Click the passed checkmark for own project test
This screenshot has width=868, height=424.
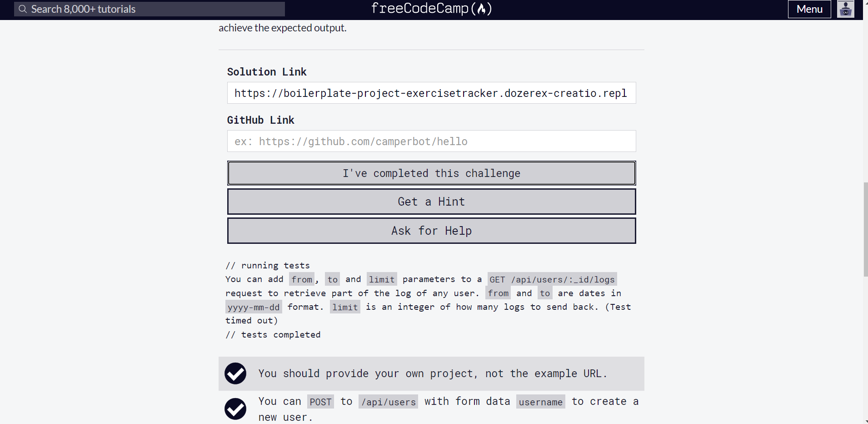[x=235, y=374]
